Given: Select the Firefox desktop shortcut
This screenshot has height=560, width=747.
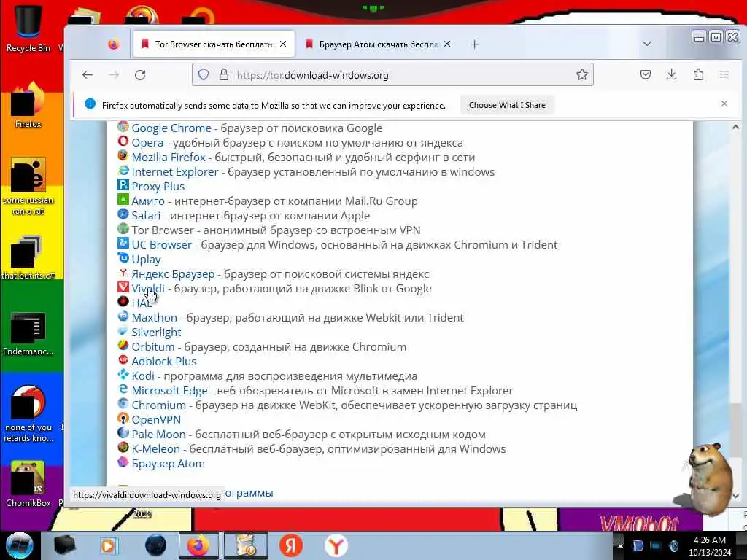Looking at the screenshot, I should coord(28,106).
